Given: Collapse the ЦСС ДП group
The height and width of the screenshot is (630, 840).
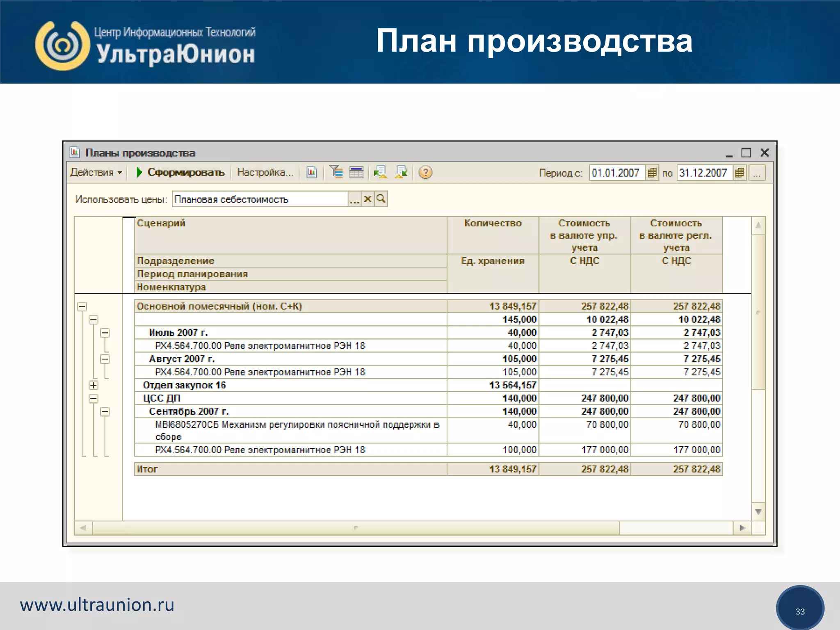Looking at the screenshot, I should (94, 398).
